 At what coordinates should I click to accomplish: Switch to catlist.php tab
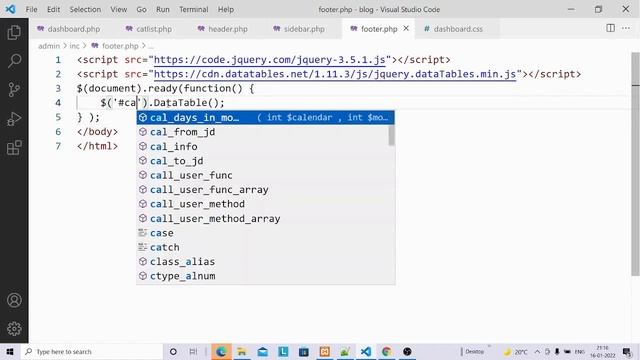(x=149, y=29)
